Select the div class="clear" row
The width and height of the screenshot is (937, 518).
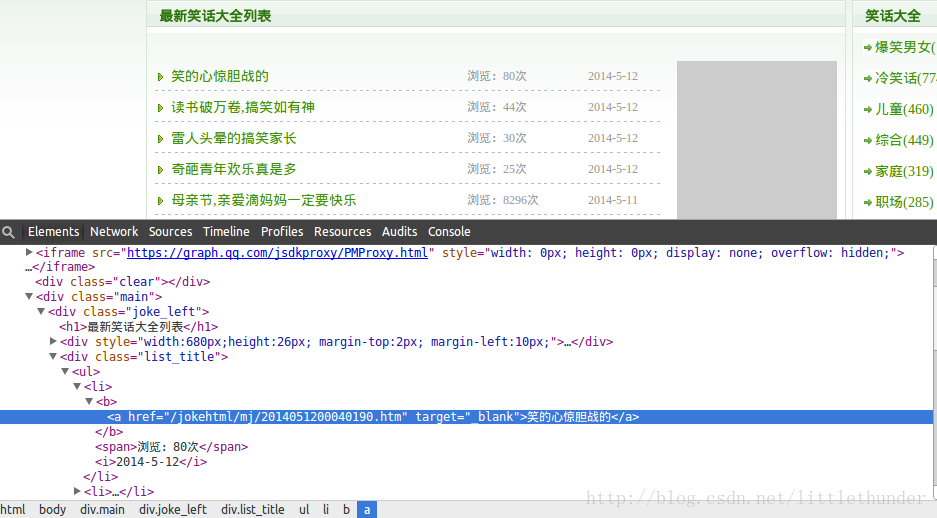tap(123, 281)
